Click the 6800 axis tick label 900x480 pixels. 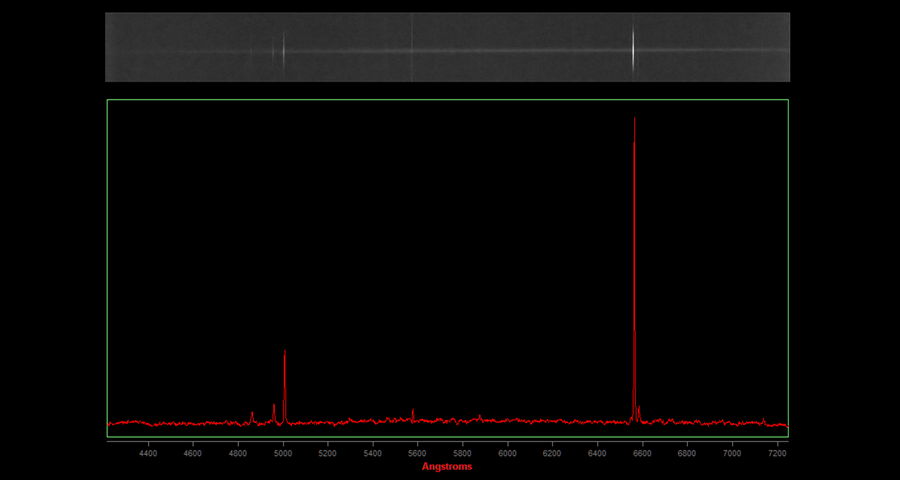[x=688, y=454]
